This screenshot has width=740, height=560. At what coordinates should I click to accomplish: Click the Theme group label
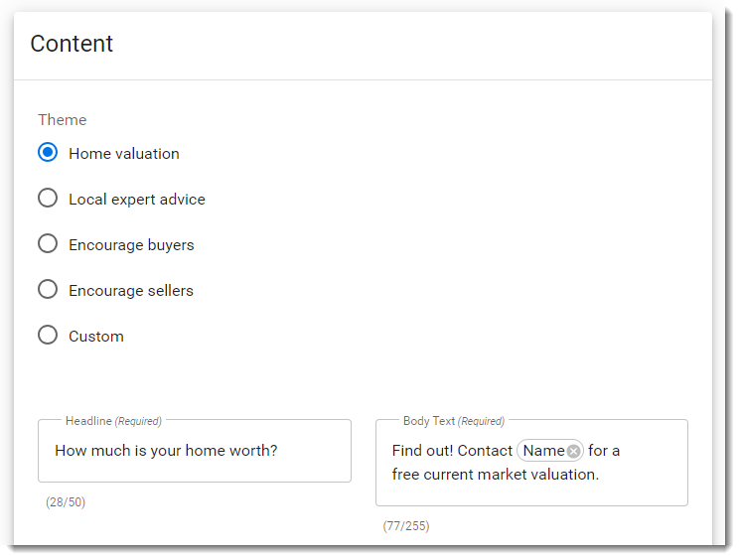coord(63,120)
